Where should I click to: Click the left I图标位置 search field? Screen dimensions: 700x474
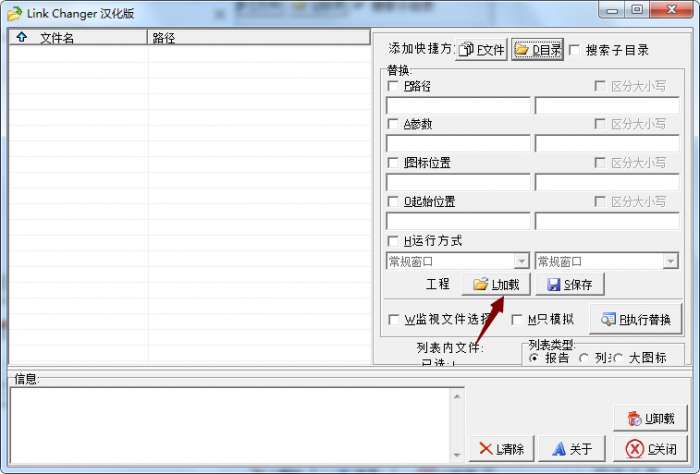click(x=458, y=182)
